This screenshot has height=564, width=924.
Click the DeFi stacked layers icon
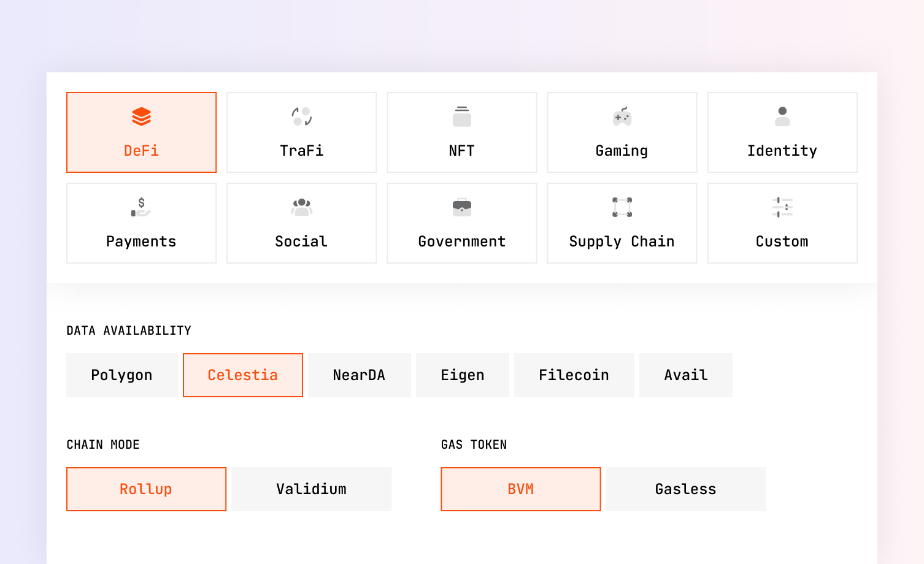[x=141, y=116]
